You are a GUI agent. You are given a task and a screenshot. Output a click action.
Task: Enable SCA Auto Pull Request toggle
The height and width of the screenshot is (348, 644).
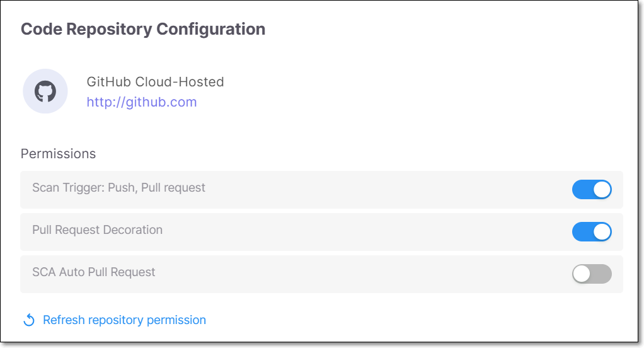(x=592, y=274)
